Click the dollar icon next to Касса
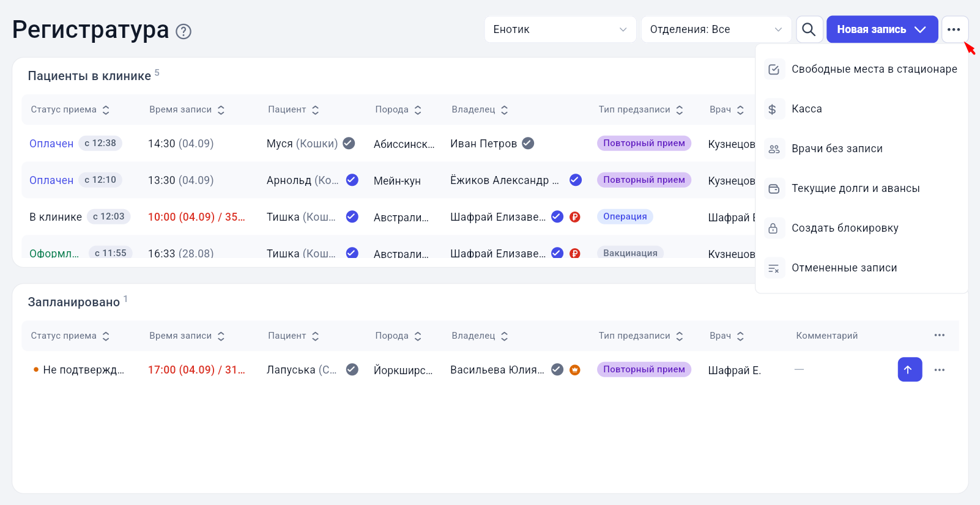The height and width of the screenshot is (505, 980). pos(774,109)
